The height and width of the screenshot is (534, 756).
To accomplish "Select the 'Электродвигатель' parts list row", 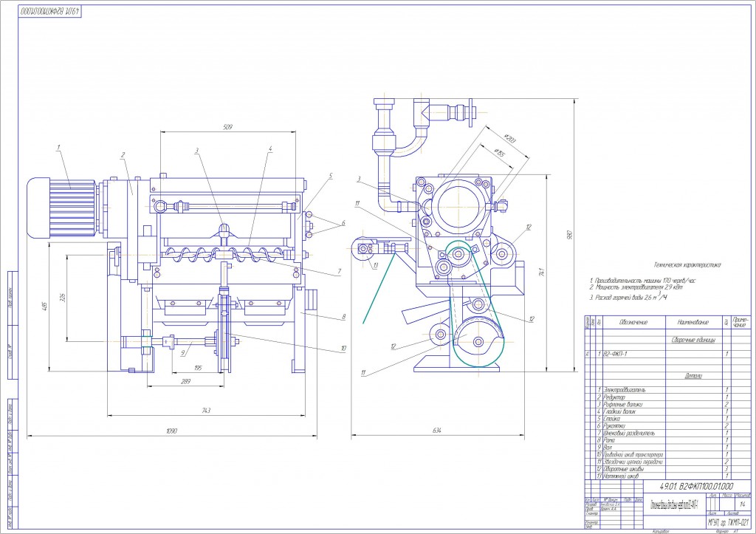I will point(667,390).
